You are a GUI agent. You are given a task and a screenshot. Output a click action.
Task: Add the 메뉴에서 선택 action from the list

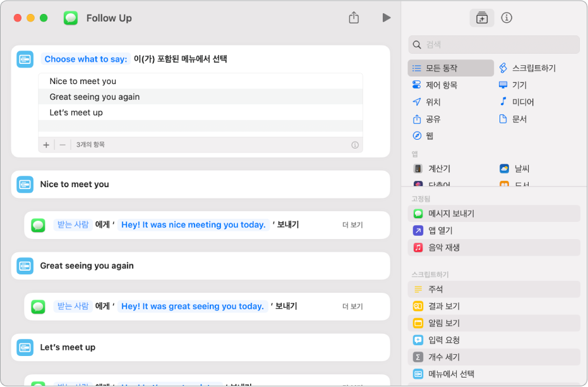[x=494, y=374]
